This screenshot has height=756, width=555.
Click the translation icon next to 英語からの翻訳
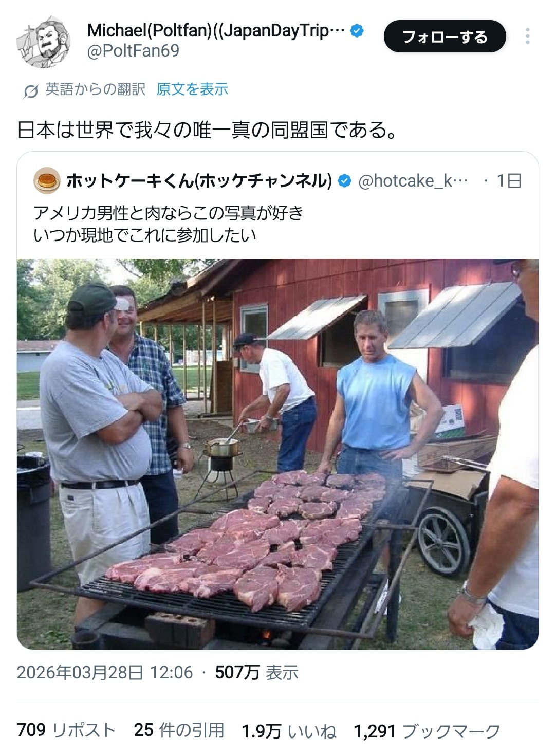[30, 91]
